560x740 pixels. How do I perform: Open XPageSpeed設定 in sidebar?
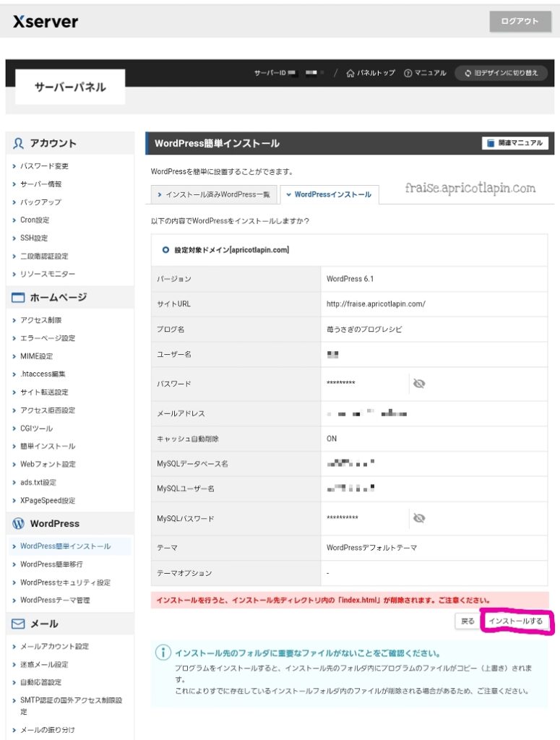click(x=48, y=500)
